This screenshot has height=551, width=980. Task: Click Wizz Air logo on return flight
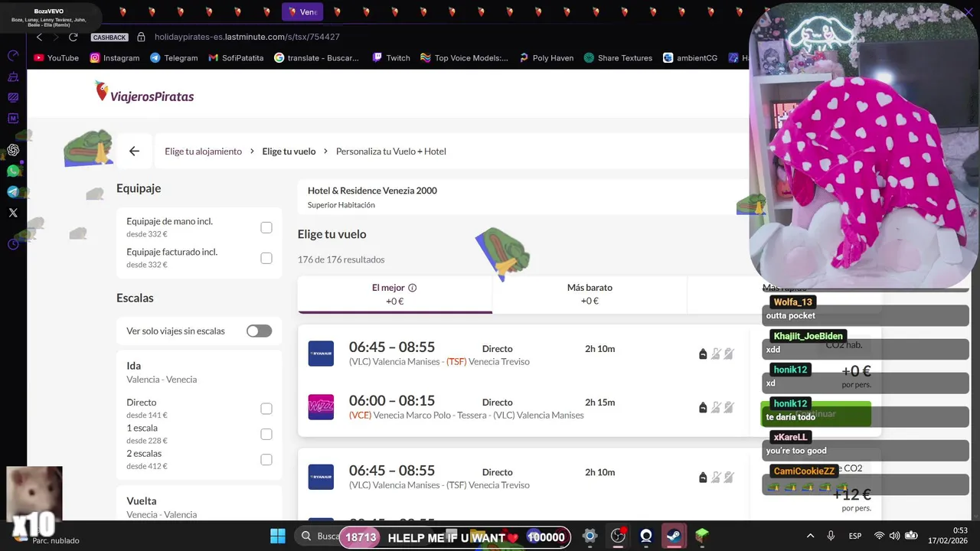(x=321, y=407)
